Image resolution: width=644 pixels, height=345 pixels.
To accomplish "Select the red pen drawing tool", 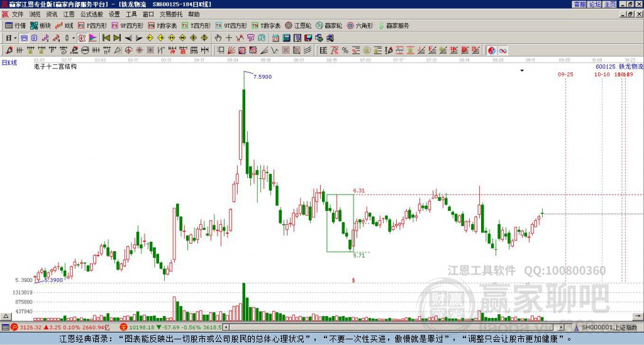I will pos(9,50).
